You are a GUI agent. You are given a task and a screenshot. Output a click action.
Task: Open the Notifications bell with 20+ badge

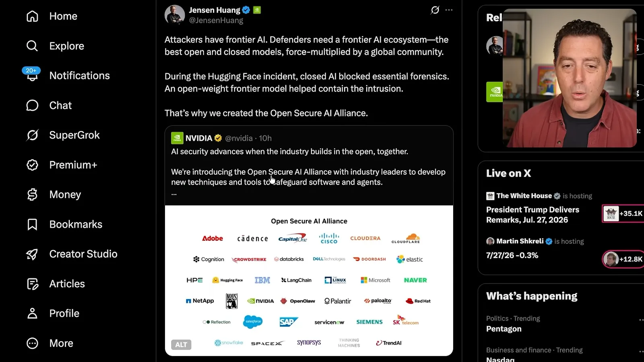(32, 74)
